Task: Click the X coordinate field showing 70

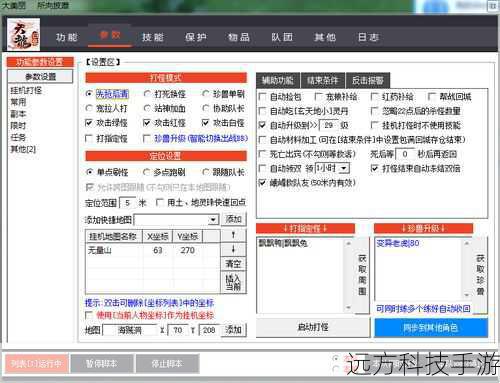Action: (178, 330)
